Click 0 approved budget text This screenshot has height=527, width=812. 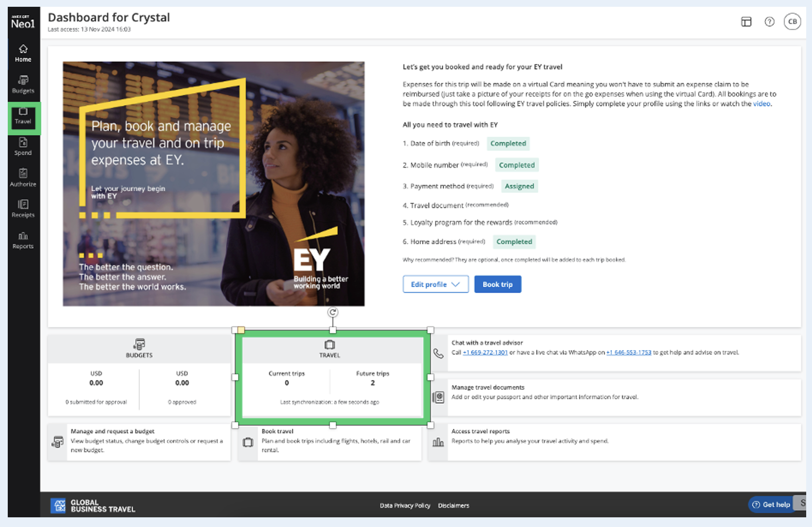click(182, 402)
